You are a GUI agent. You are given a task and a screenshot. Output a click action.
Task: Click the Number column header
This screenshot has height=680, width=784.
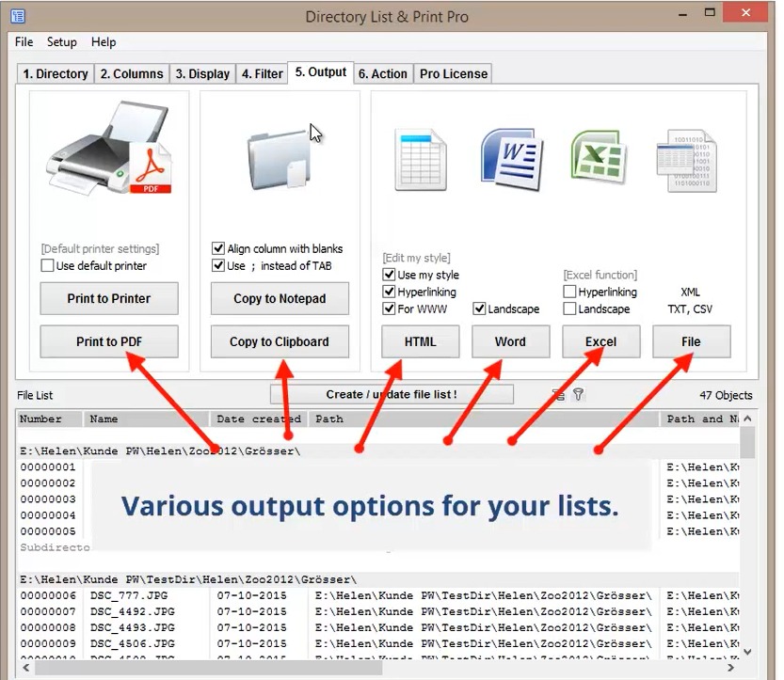(x=50, y=419)
